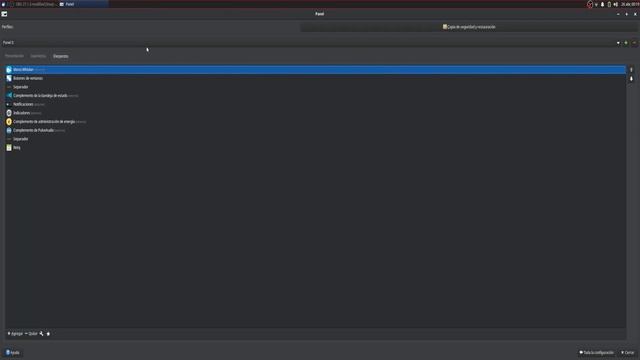Screen dimensions: 640x360
Task: Switch to the Elementos tab
Action: click(x=60, y=56)
